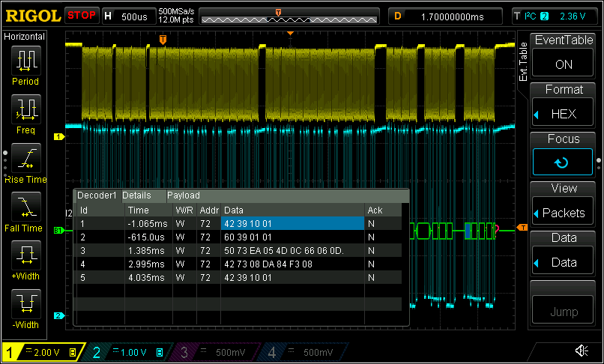The height and width of the screenshot is (364, 604).
Task: Select the -Width measurement icon
Action: pyautogui.click(x=26, y=304)
